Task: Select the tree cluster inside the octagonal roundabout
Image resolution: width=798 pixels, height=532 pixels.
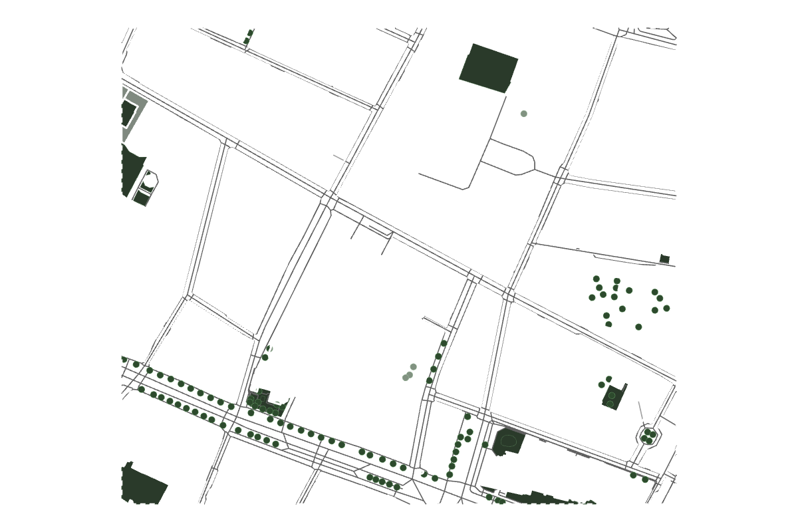Action: tap(648, 436)
